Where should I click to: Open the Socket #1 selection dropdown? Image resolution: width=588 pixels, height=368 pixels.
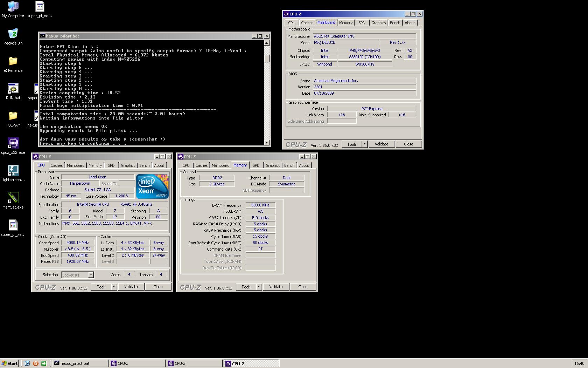click(91, 275)
